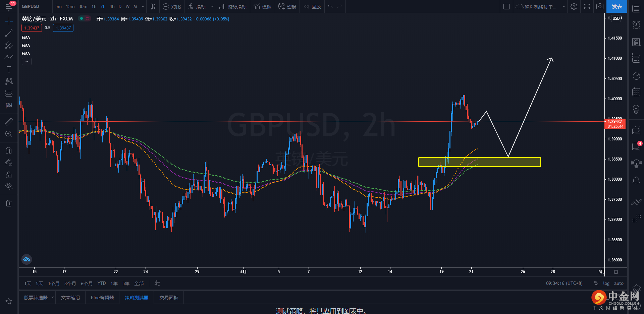
Task: Click the zoom-in magnifier tool
Action: point(9,134)
